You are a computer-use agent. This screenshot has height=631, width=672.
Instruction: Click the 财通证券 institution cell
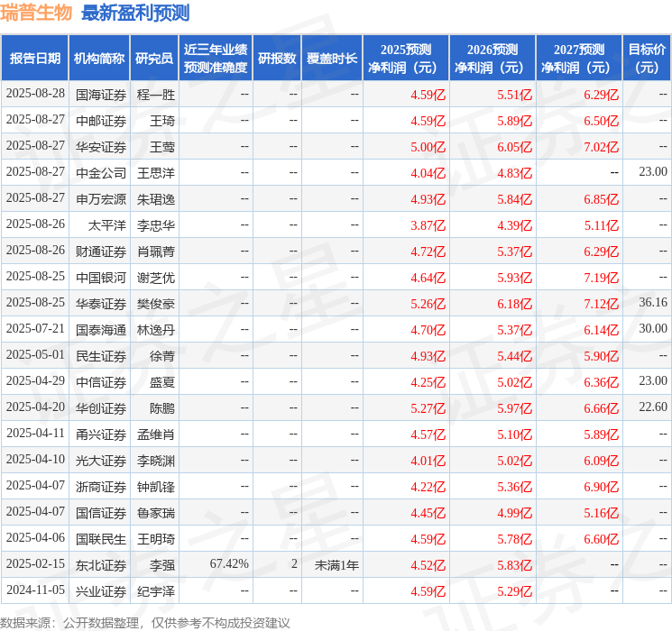101,251
